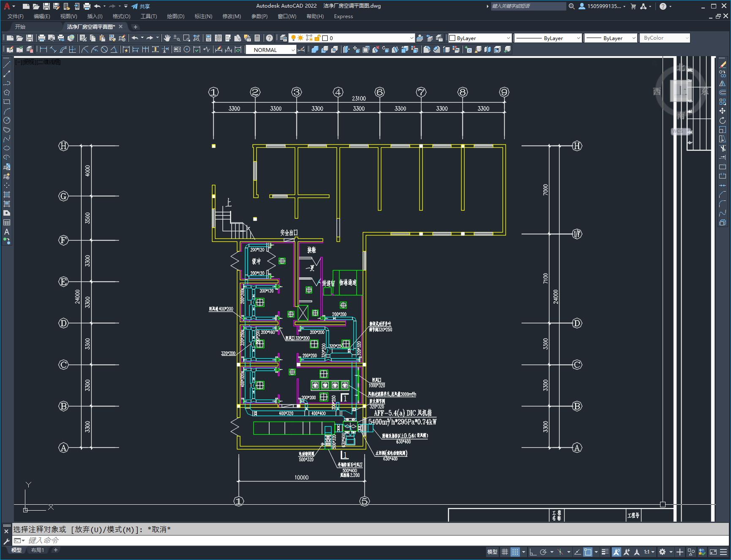Image resolution: width=731 pixels, height=560 pixels.
Task: Close the 洁净厂房空调平面图 drawing tab
Action: 121,27
